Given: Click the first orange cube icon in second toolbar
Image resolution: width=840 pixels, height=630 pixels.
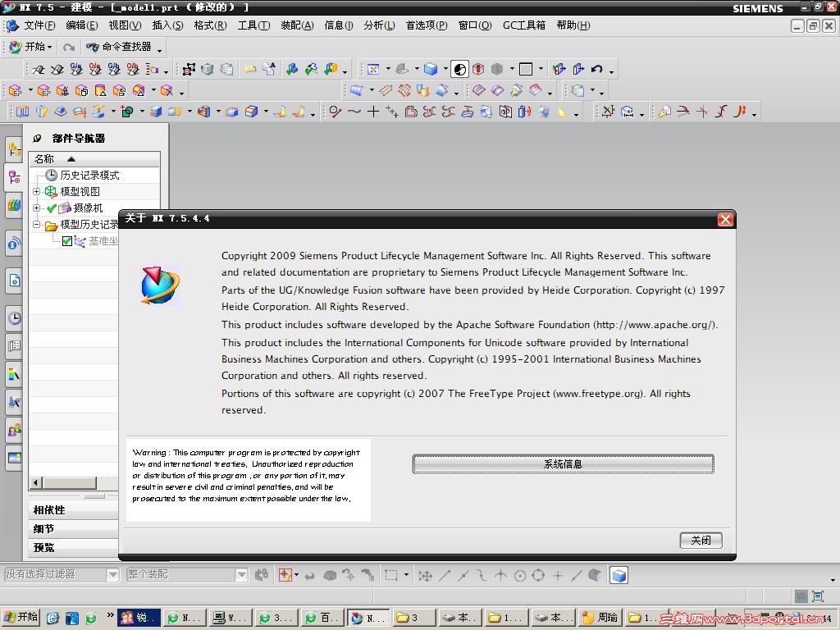Looking at the screenshot, I should click(15, 90).
